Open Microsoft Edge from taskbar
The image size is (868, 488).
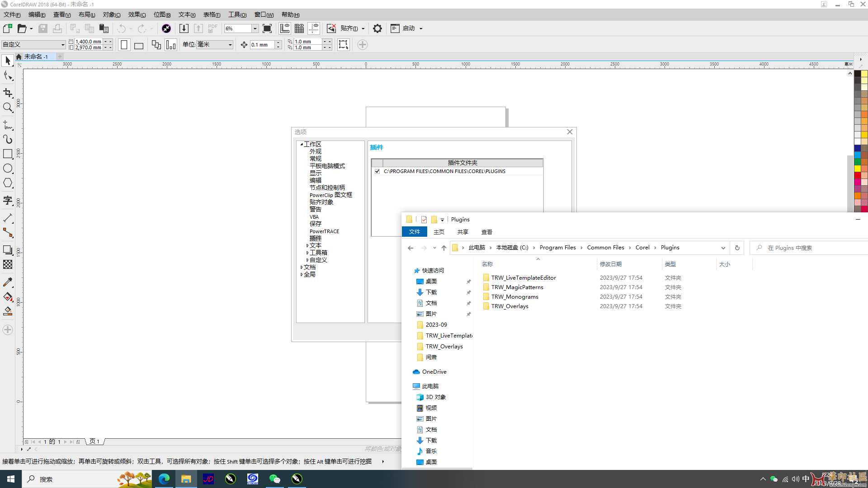pos(164,479)
